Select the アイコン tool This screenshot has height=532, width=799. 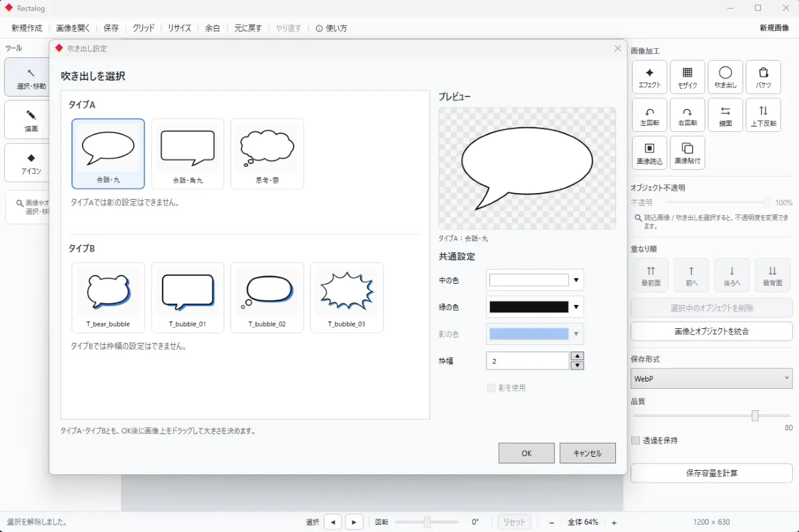coord(27,162)
